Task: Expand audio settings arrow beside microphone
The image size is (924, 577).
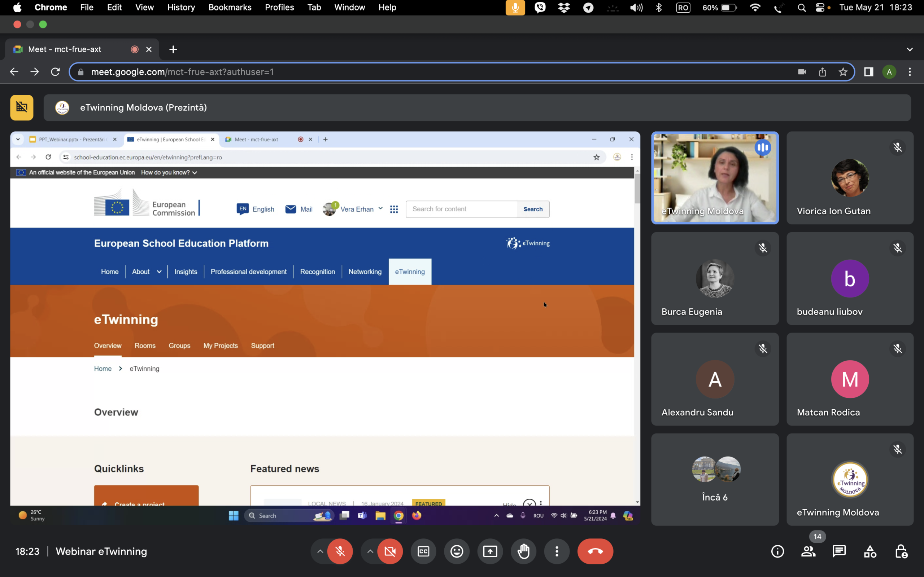Action: (320, 551)
